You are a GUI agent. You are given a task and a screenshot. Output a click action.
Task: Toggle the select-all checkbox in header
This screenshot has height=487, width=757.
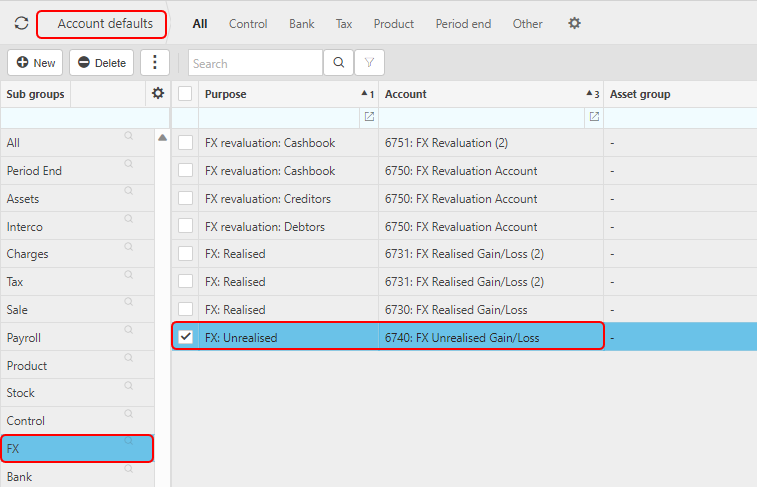pos(185,94)
